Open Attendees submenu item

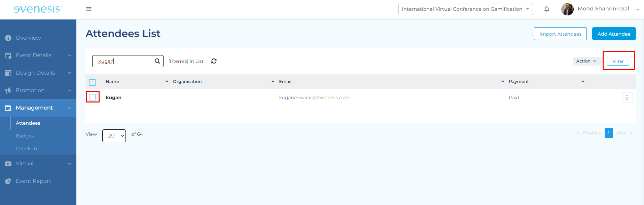[x=28, y=123]
